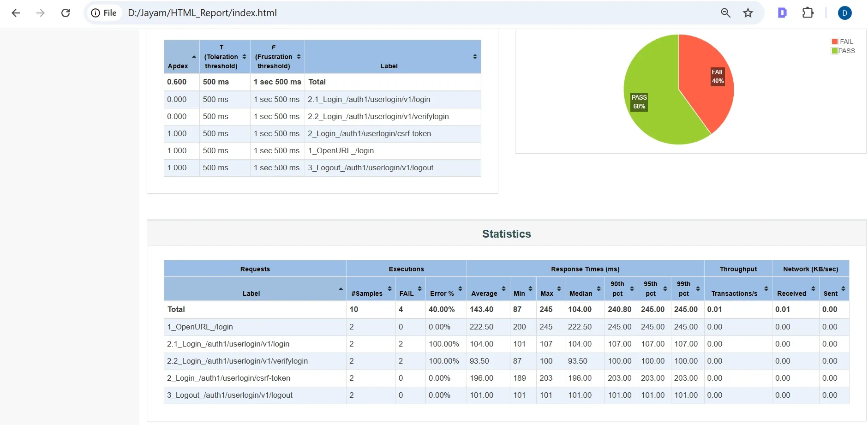Click Statistics row label 2.2_Login verifylogin
The height and width of the screenshot is (425, 868).
237,361
